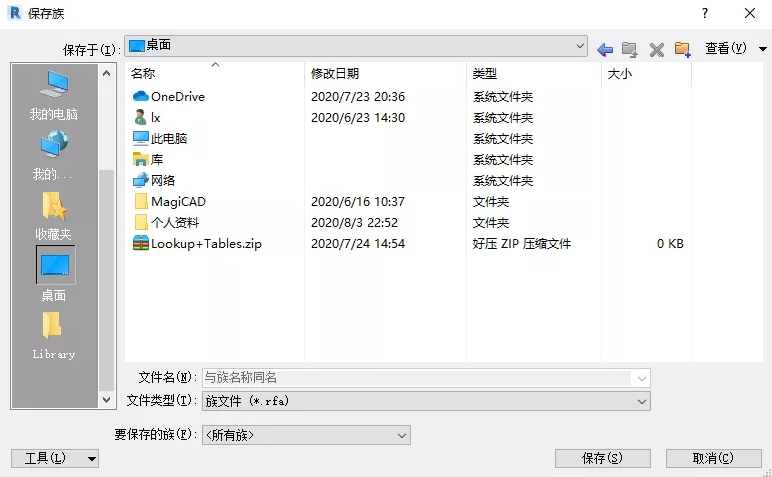Click the date 2020/7/23 20:36

[358, 96]
